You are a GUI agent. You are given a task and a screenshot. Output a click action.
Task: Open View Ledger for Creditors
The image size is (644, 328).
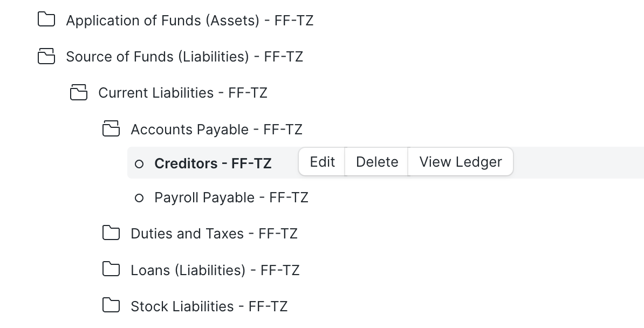tap(461, 162)
